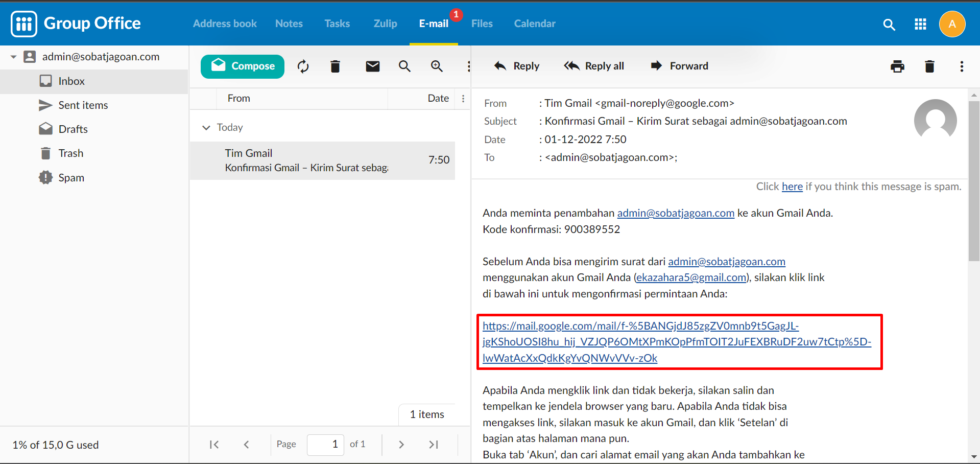Click the Reply button
Viewport: 980px width, 464px height.
coord(516,66)
